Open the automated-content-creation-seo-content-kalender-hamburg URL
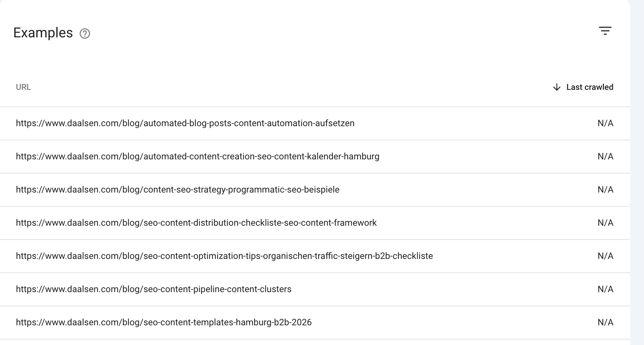This screenshot has width=644, height=345. coord(197,157)
